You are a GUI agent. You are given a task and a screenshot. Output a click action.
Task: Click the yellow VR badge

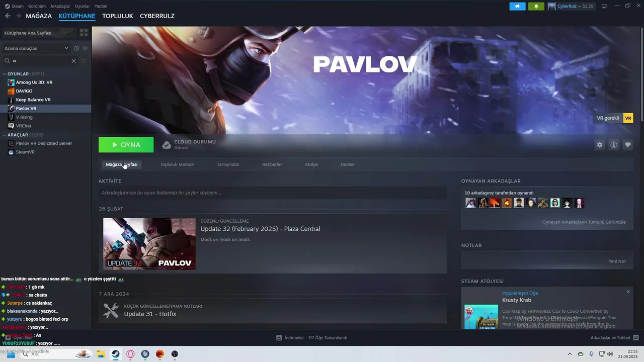tap(628, 118)
